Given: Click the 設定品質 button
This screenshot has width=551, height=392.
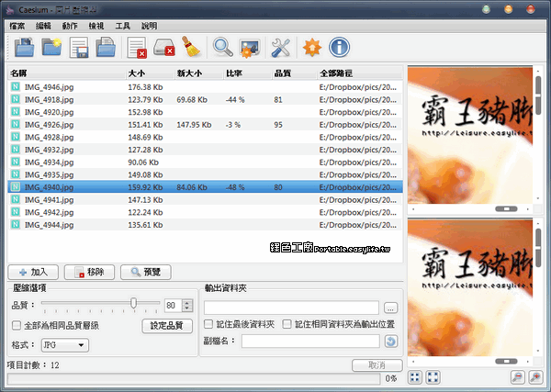Looking at the screenshot, I should 167,326.
